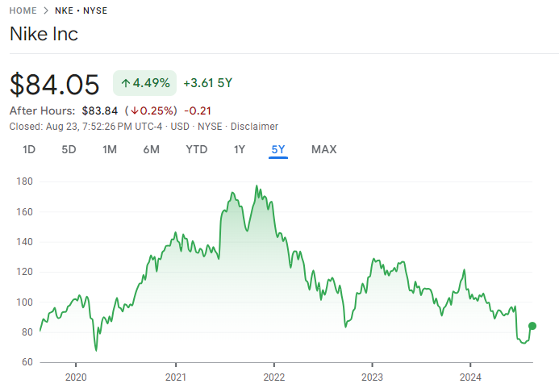Click the 2021 x-axis label

176,377
